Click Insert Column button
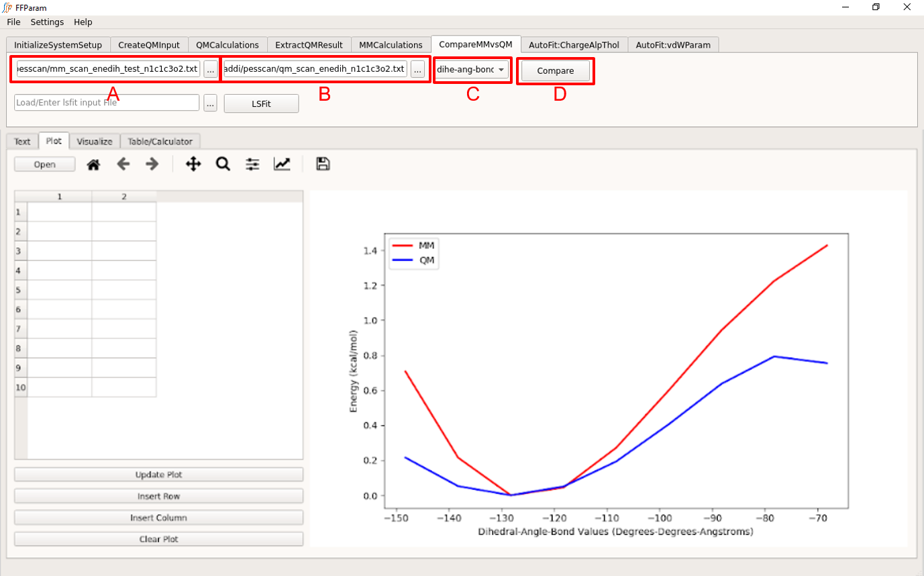 (x=158, y=518)
